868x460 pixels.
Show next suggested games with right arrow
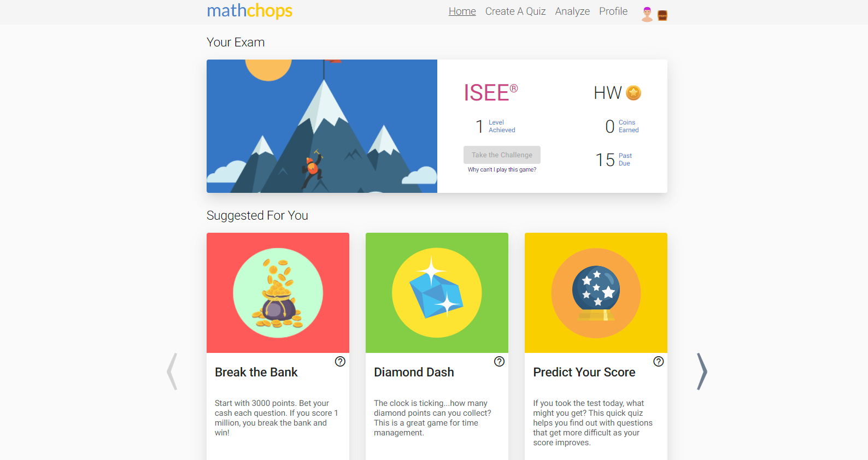(702, 371)
